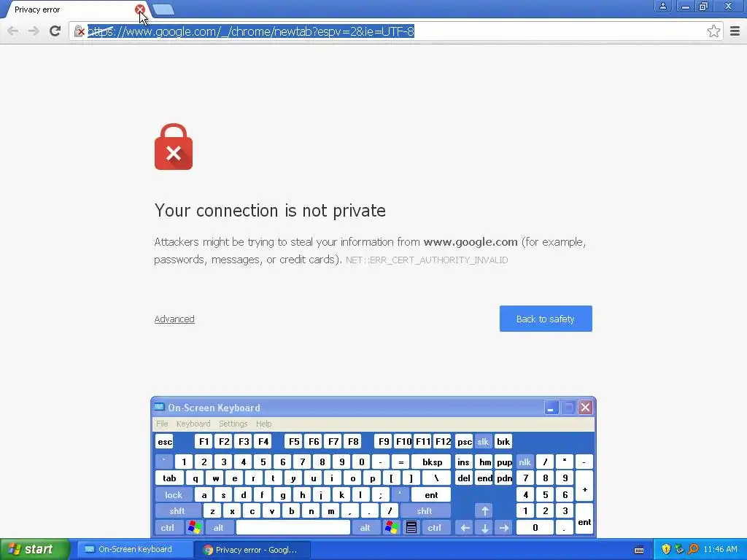
Task: Toggle the lock (caps lock) key
Action: pos(174,495)
